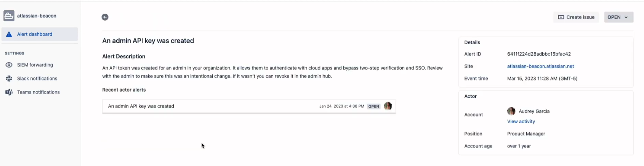
Task: Open the atlassian-beacon.atlassian.net site link
Action: 540,66
